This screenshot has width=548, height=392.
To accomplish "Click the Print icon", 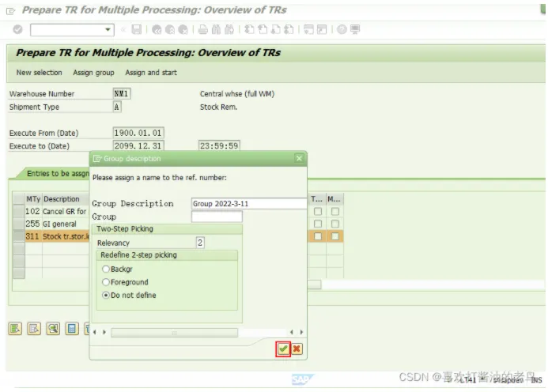I will (x=202, y=30).
